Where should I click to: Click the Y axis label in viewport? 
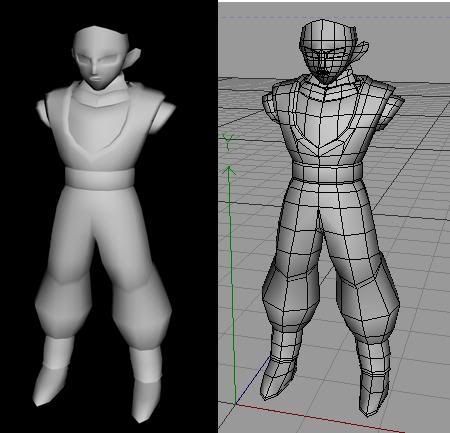pos(228,141)
